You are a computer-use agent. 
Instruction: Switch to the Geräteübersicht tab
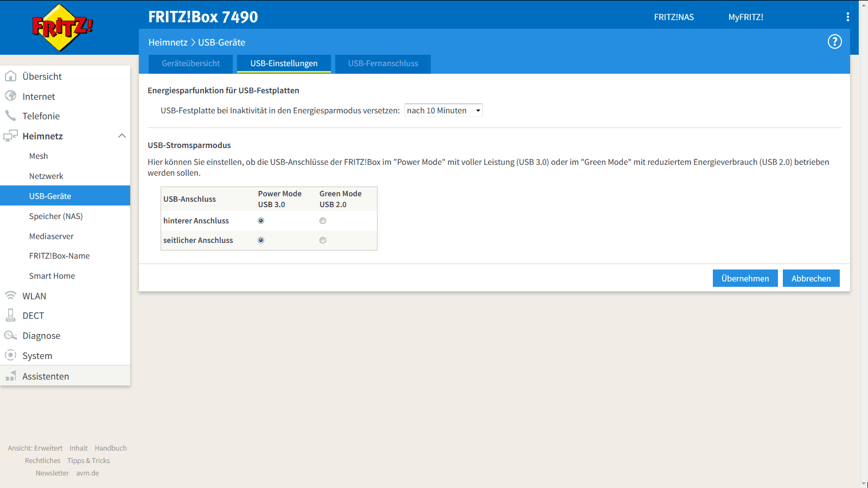point(190,63)
